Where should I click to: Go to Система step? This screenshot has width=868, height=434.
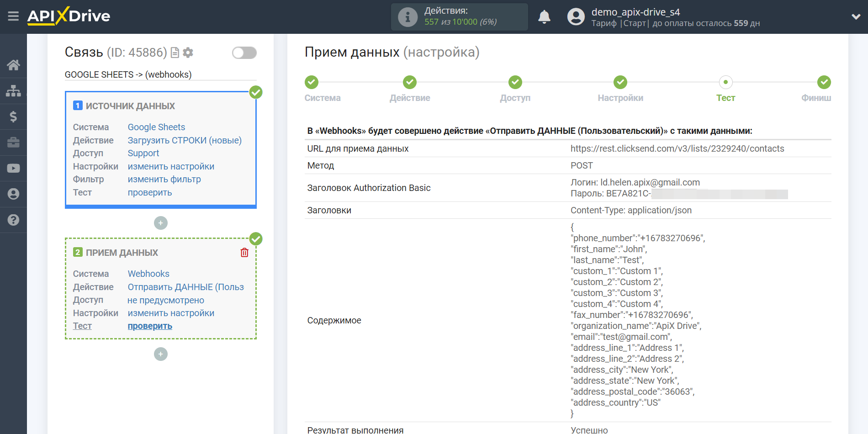coord(312,82)
